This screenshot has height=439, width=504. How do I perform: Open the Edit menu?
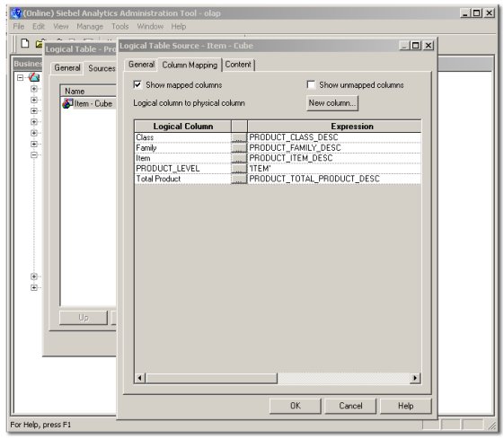click(x=39, y=26)
